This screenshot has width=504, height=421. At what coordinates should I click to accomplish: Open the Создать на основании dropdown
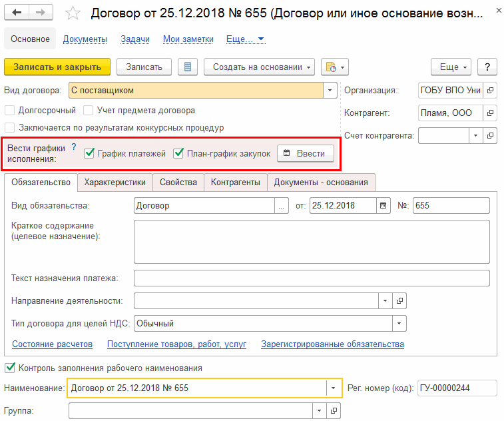tap(259, 67)
